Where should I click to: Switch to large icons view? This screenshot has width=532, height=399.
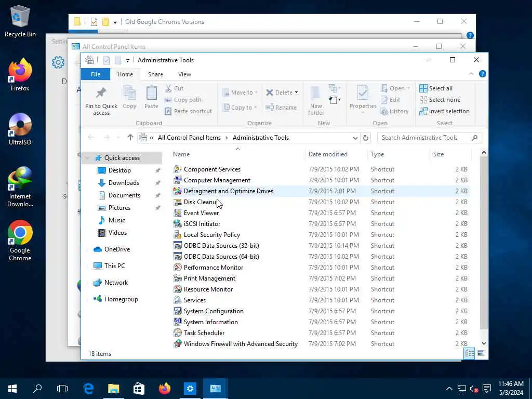481,353
